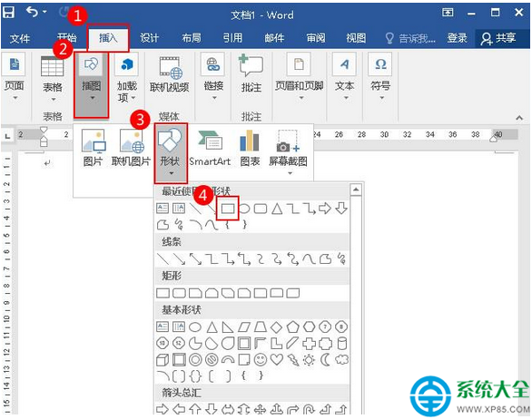Click the 图表 chart button
The image size is (532, 419).
pyautogui.click(x=250, y=149)
